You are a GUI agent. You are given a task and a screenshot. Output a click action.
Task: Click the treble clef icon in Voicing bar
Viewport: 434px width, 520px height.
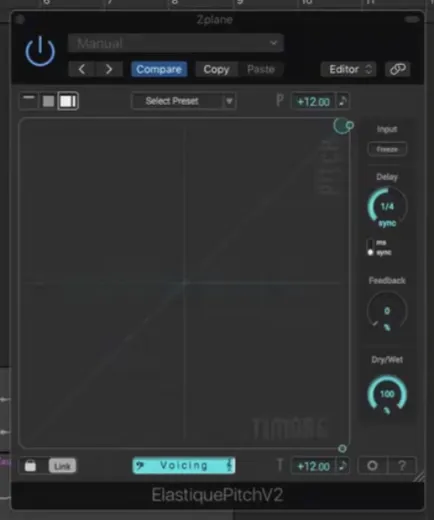tap(229, 465)
